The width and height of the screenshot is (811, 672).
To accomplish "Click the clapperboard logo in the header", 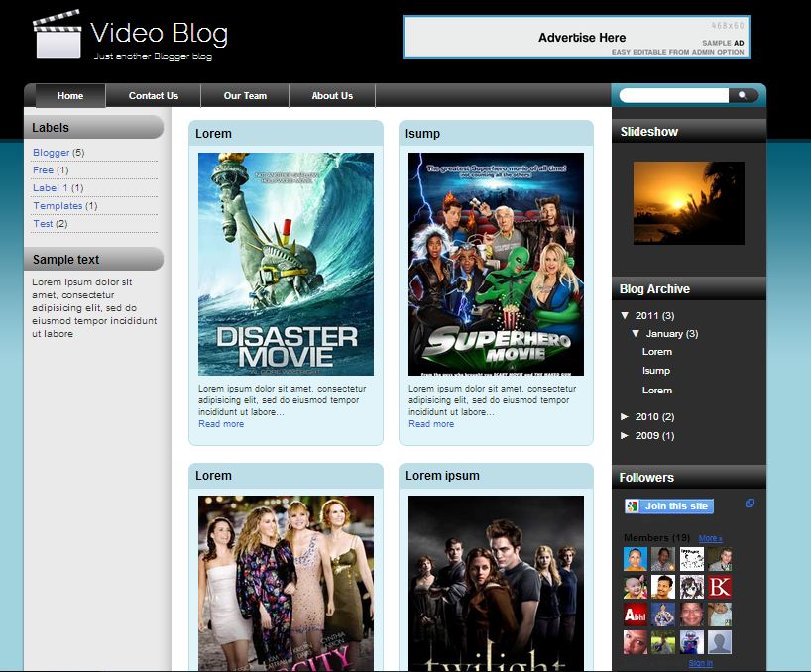I will 57,34.
